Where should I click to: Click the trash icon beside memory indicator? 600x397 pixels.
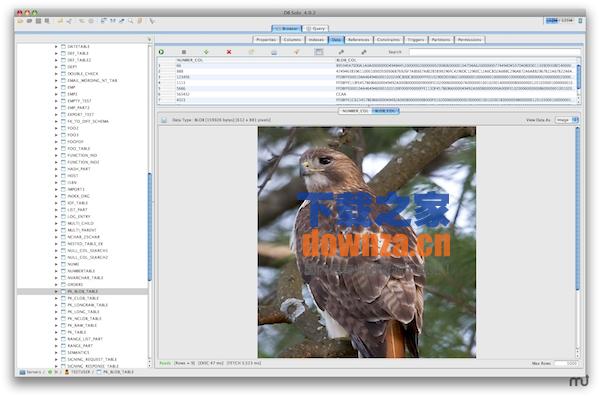[580, 20]
